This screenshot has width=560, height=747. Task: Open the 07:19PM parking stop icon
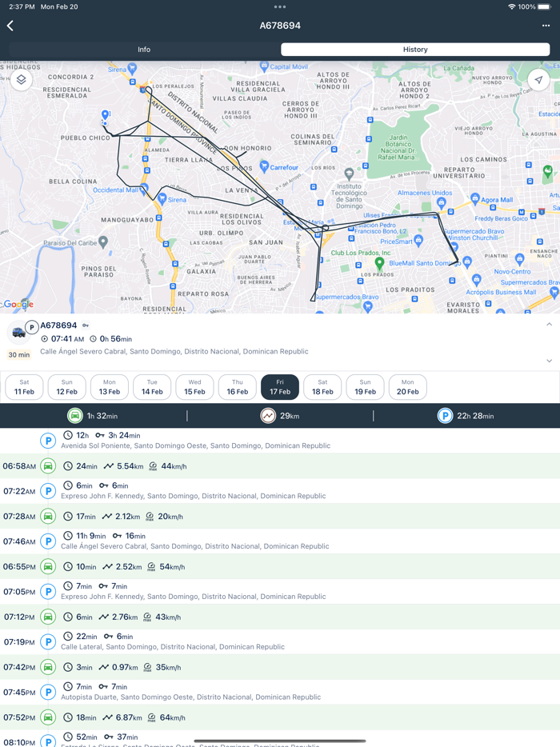click(x=48, y=641)
